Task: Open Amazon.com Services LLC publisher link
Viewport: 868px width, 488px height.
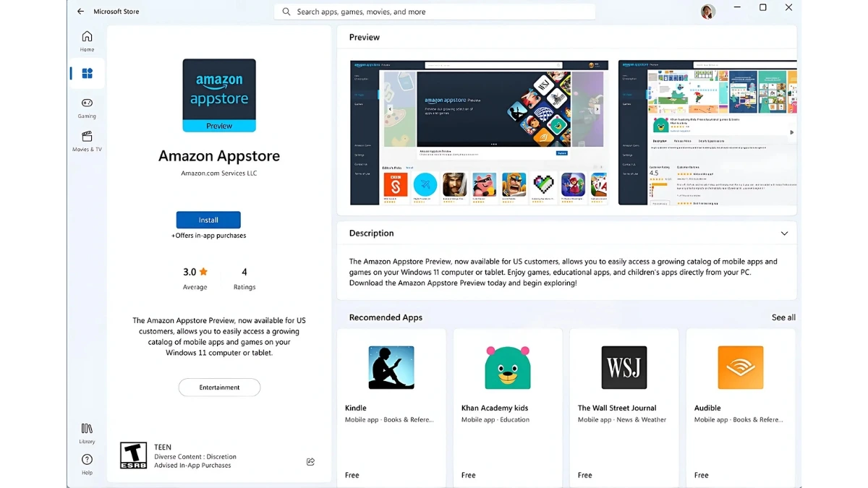Action: tap(219, 174)
